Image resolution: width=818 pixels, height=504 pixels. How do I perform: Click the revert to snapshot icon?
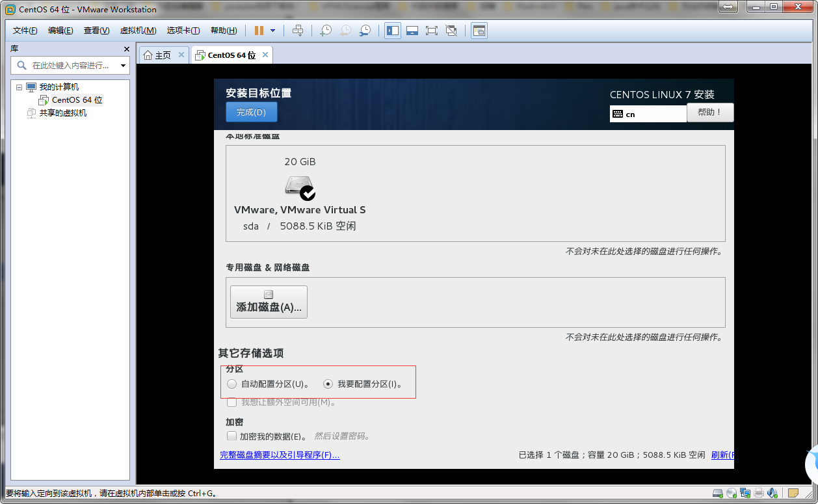coord(345,31)
